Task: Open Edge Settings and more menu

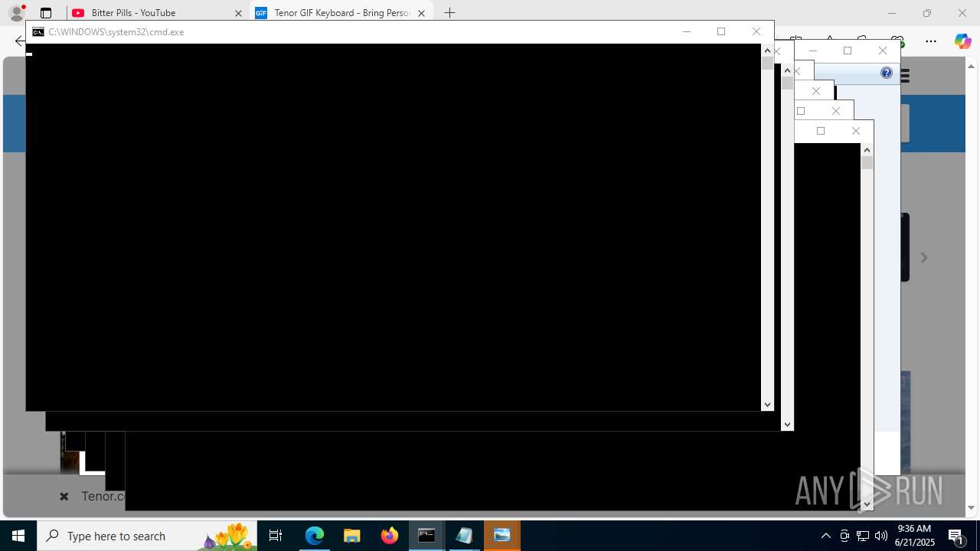Action: click(931, 41)
